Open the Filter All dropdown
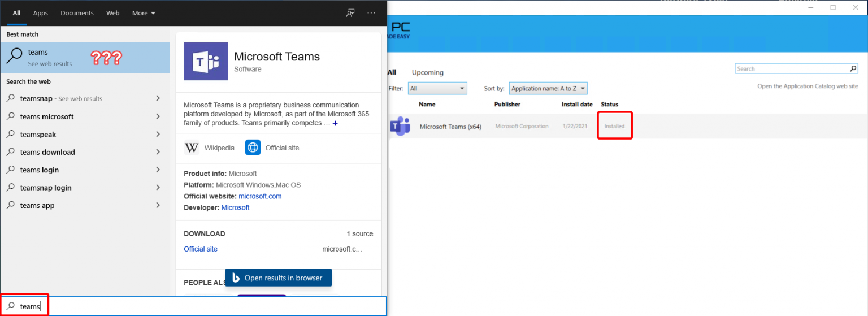 click(437, 88)
